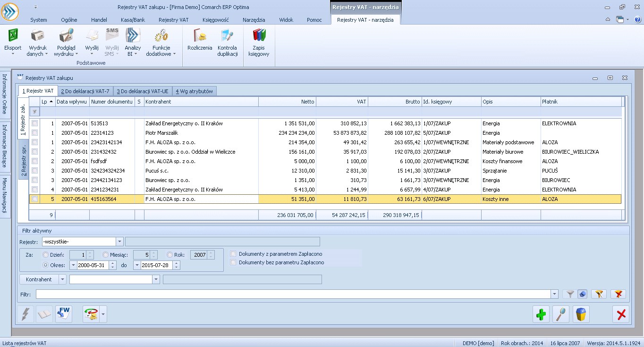Image resolution: width=644 pixels, height=347 pixels.
Task: Switch to the Wg atrybutów tab
Action: [194, 91]
